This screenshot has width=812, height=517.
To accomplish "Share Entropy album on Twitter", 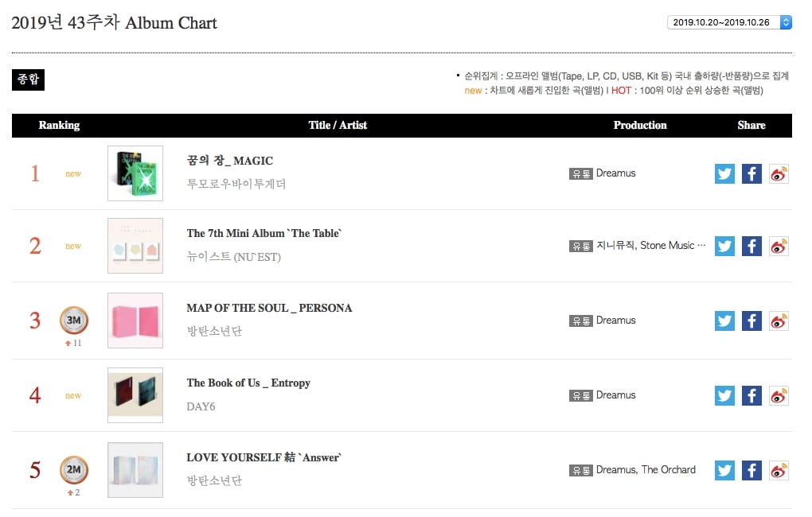I will pos(724,395).
